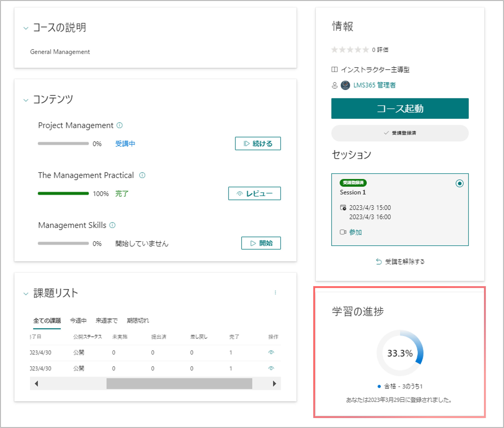The width and height of the screenshot is (504, 428).
Task: Click 受講を解除する to unenroll
Action: [405, 262]
